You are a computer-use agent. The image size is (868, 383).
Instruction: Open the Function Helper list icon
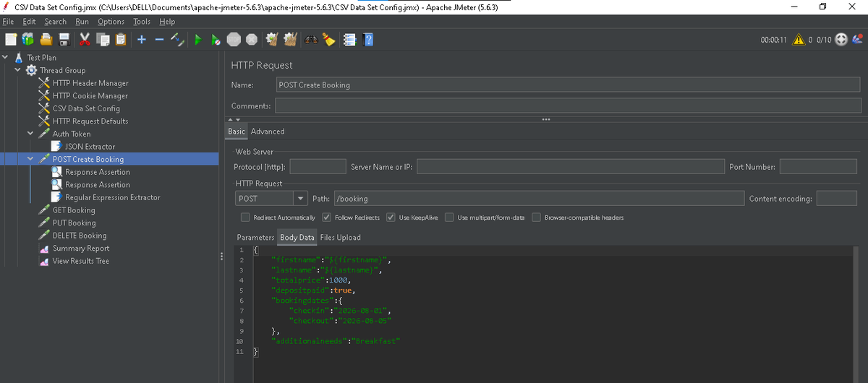(x=349, y=39)
